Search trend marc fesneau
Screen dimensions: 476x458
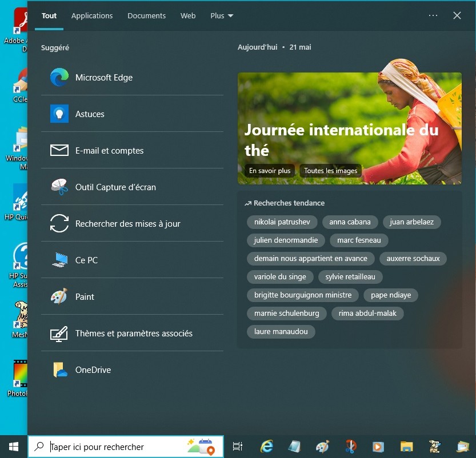359,240
